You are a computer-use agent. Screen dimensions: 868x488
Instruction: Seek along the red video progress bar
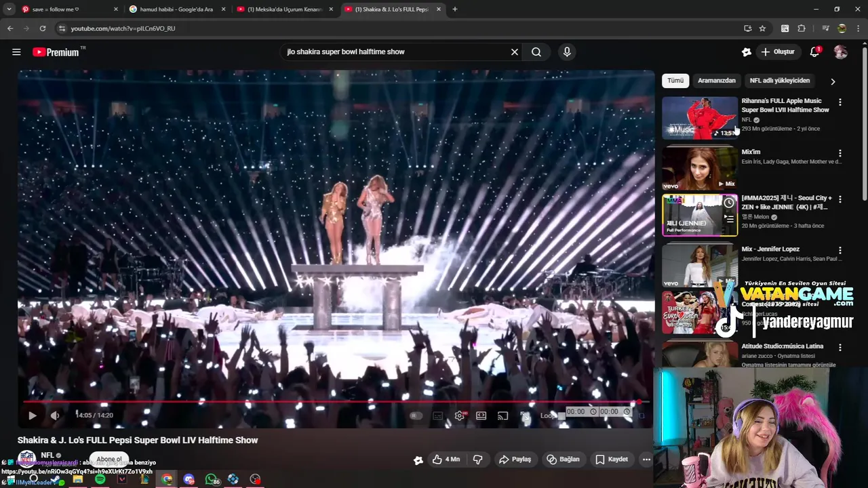point(336,402)
